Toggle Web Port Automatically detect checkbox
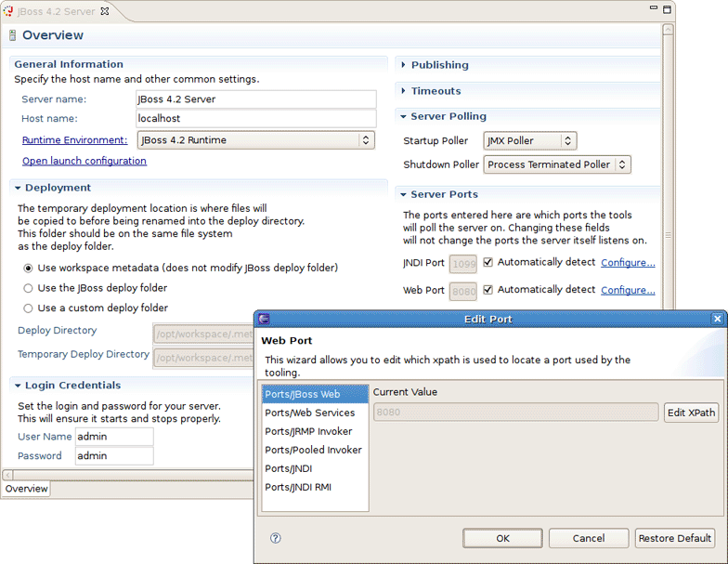Viewport: 728px width, 564px height. (488, 290)
